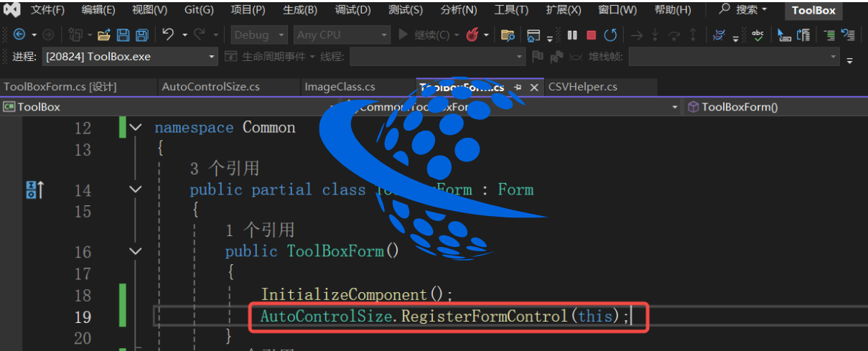Open the Git(G) menu

[x=199, y=10]
